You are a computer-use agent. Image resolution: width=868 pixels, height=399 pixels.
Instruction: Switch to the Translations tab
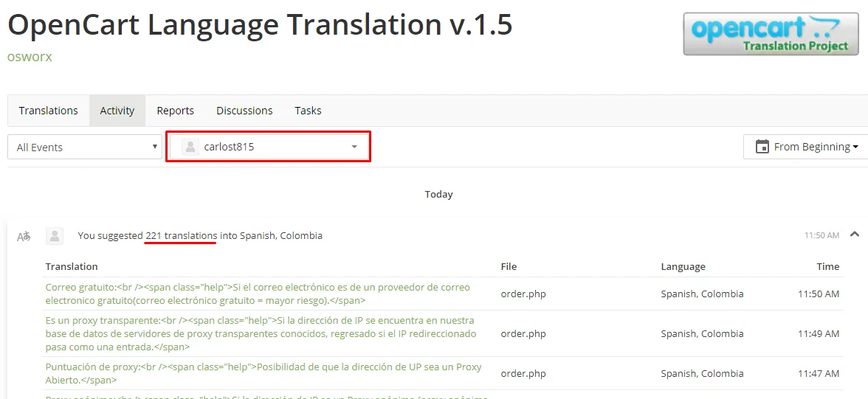pos(48,111)
